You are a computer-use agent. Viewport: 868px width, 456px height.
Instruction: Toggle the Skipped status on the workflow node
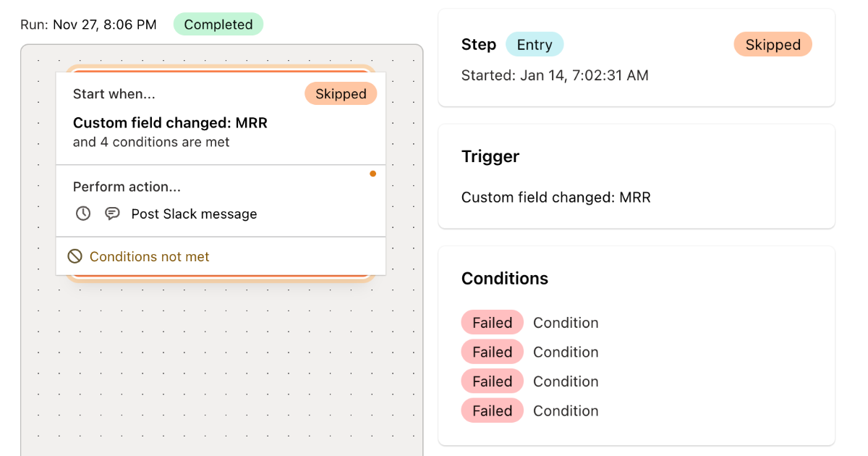click(340, 93)
